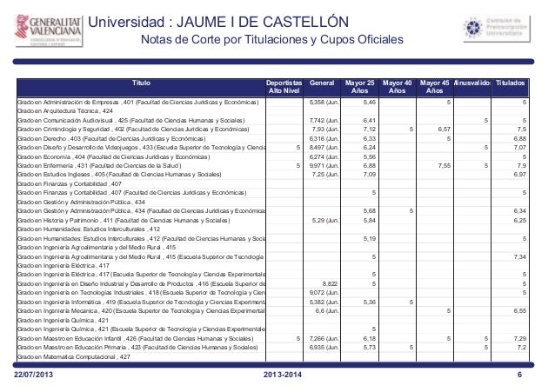555x392 pixels.
Task: Click Mayor 45 value 7,55 for Enfermería
Action: pos(445,165)
